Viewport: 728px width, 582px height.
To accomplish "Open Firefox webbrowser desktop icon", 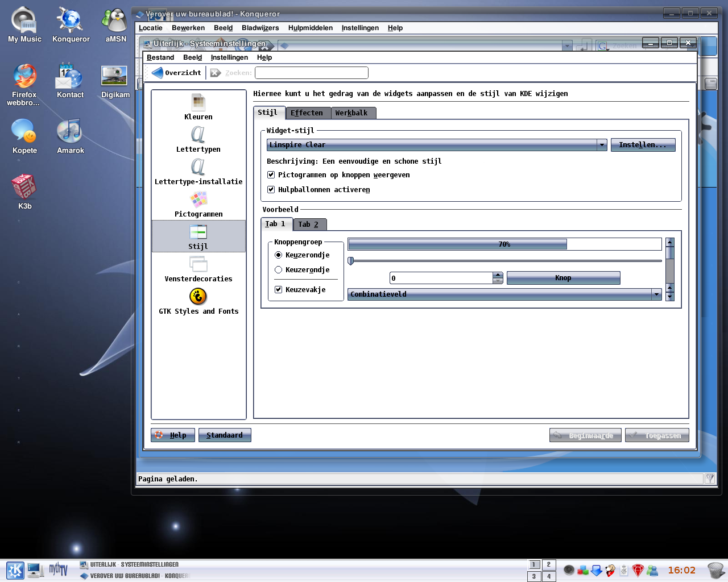I will point(24,84).
